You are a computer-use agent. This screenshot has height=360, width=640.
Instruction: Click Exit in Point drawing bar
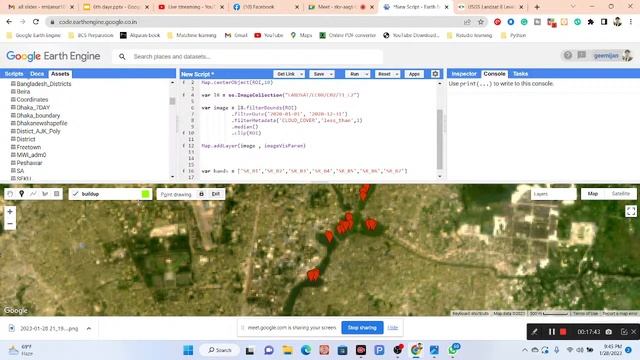click(216, 194)
